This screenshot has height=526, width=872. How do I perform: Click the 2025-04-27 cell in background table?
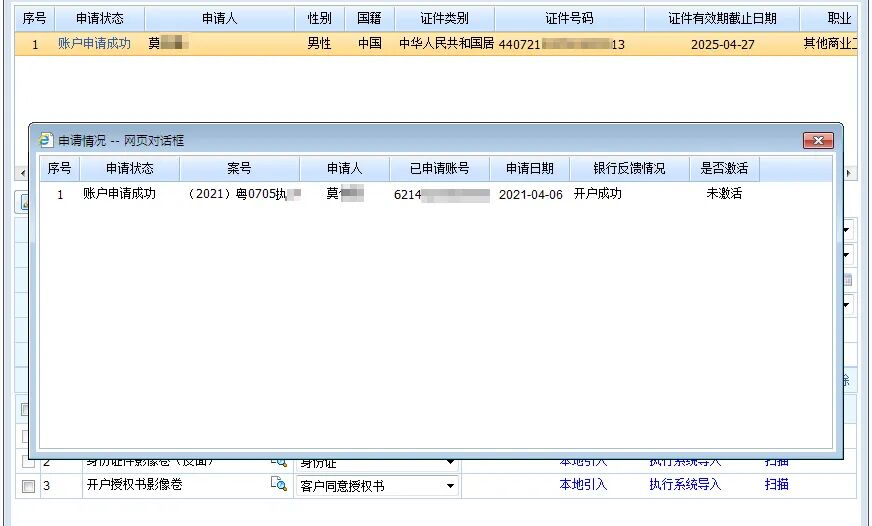coord(722,44)
